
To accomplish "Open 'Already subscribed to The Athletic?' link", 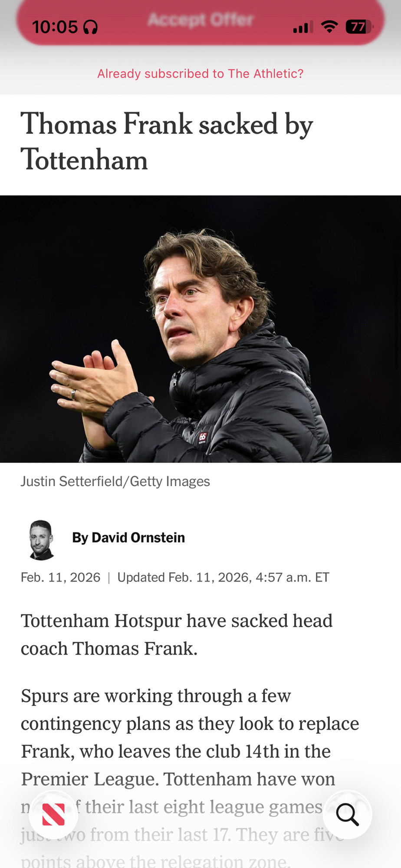I will (x=200, y=74).
